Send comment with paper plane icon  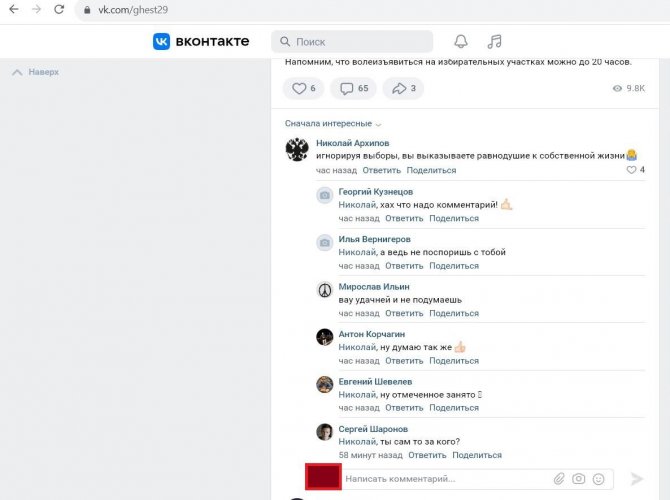[637, 479]
